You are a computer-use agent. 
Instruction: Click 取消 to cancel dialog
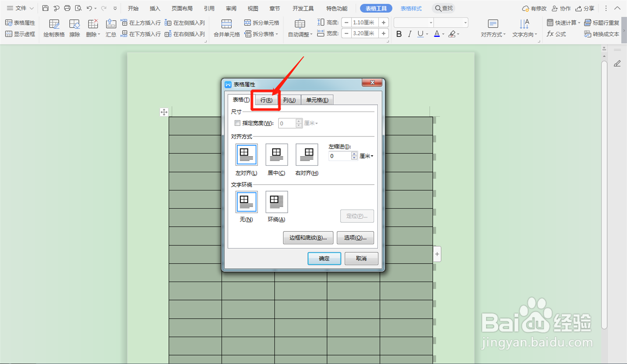pos(361,258)
